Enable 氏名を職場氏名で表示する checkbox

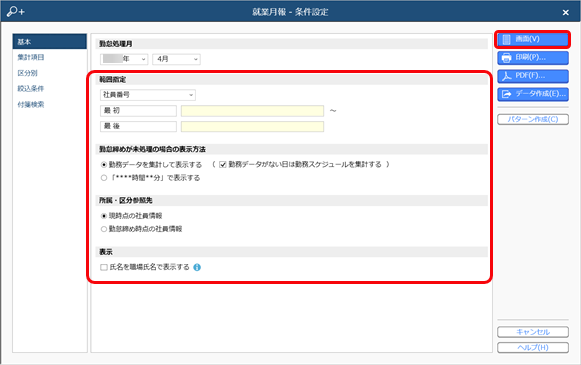tap(104, 267)
